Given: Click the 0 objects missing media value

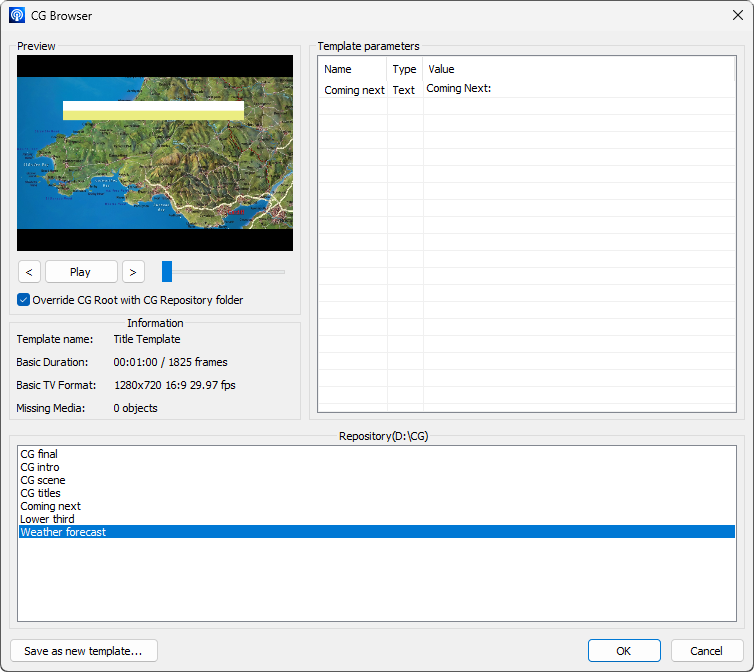Looking at the screenshot, I should point(135,408).
